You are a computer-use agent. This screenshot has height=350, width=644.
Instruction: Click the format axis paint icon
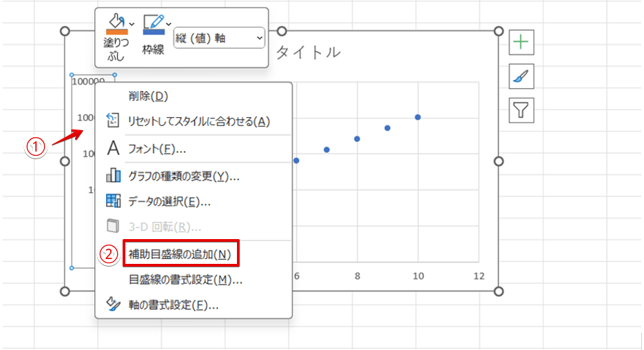click(114, 304)
